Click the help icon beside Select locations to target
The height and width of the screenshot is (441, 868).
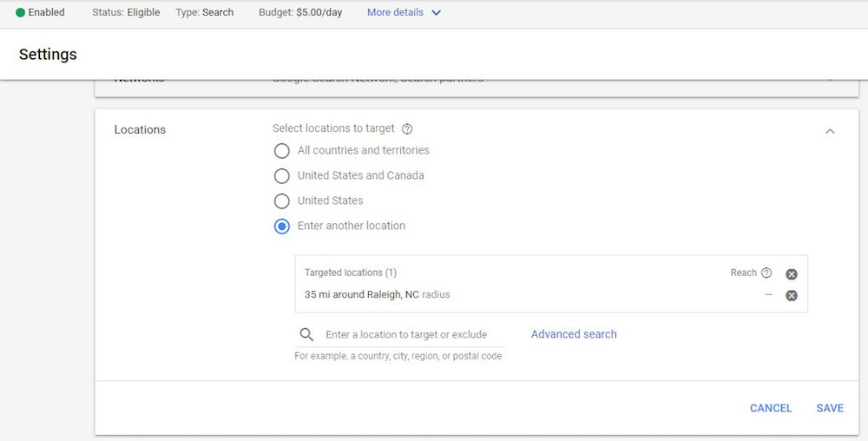(x=407, y=128)
